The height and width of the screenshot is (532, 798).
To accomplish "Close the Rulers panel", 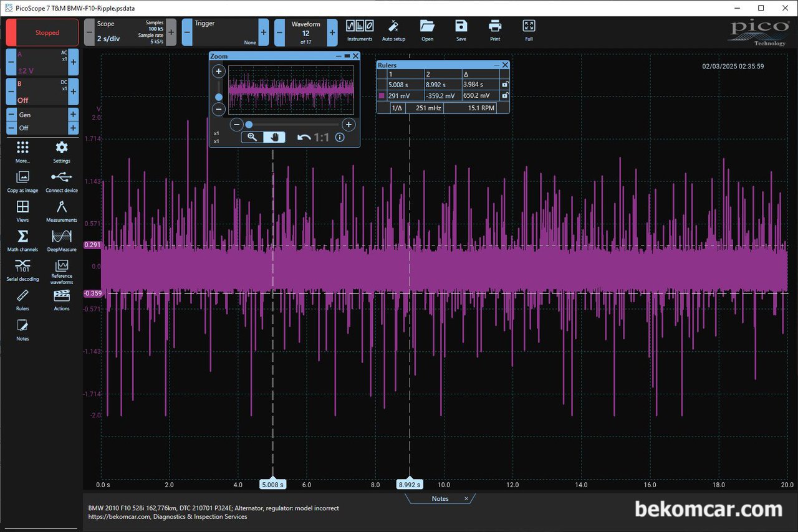I will [505, 65].
